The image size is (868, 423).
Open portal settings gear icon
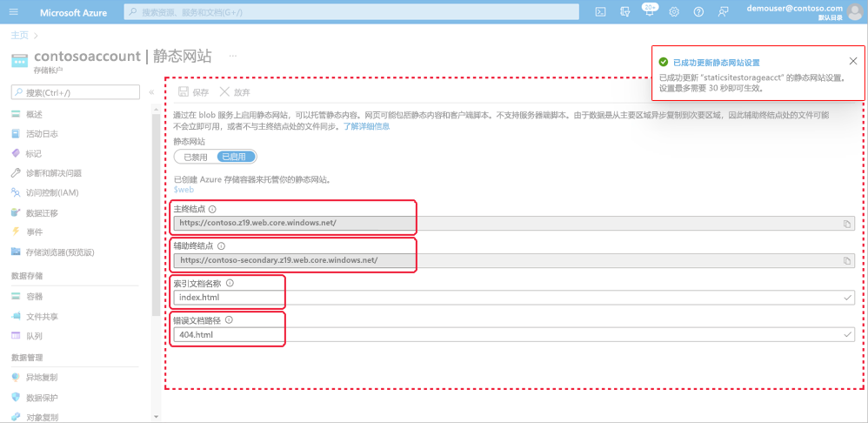coord(674,12)
